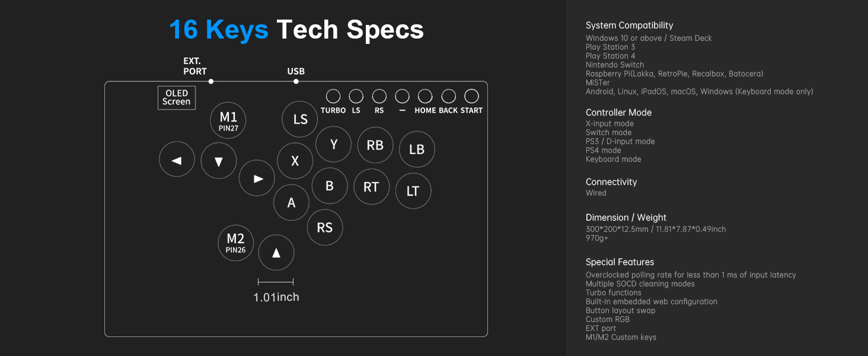Viewport: 868px width, 356px height.
Task: Click the small HOME button
Action: (425, 96)
